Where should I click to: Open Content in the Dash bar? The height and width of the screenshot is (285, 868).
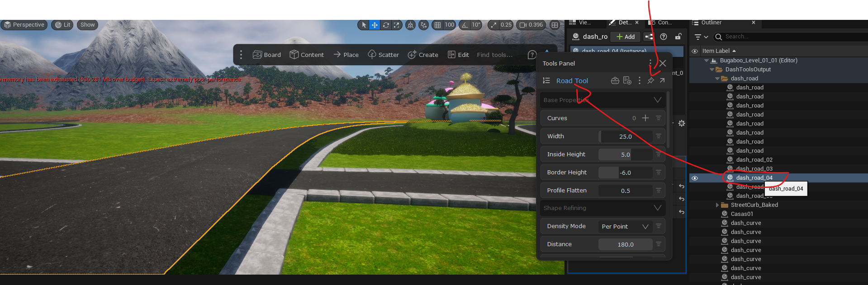pyautogui.click(x=307, y=55)
